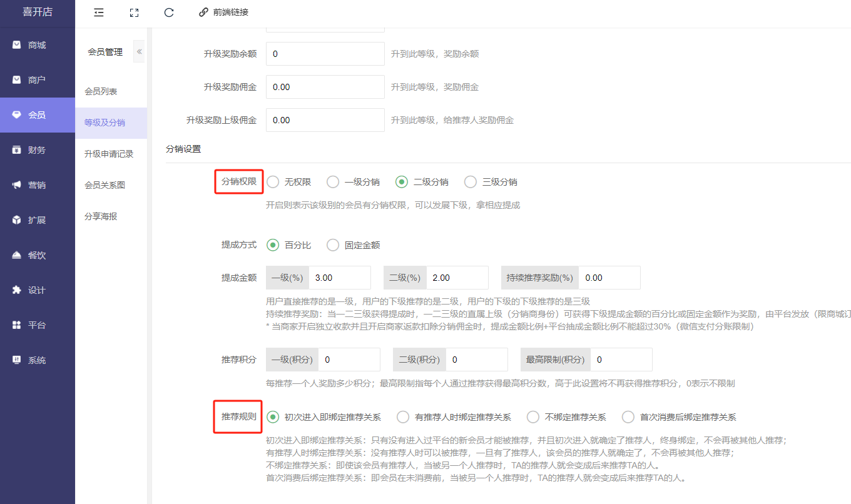Click the 会员 diamond icon
Image resolution: width=851 pixels, height=504 pixels.
[x=17, y=115]
